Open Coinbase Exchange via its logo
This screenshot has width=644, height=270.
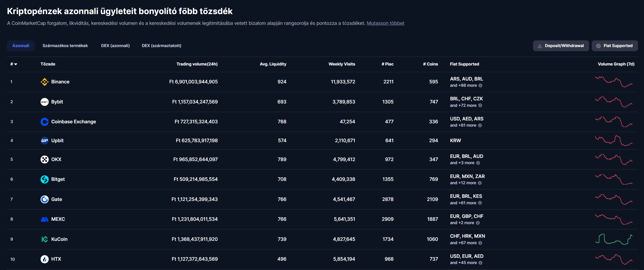[44, 122]
